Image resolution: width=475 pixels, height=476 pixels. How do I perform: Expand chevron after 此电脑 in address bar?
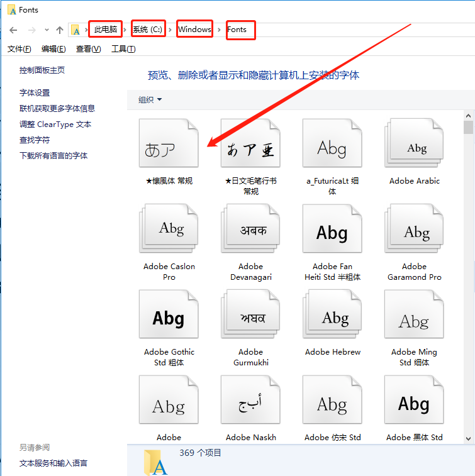pos(125,30)
